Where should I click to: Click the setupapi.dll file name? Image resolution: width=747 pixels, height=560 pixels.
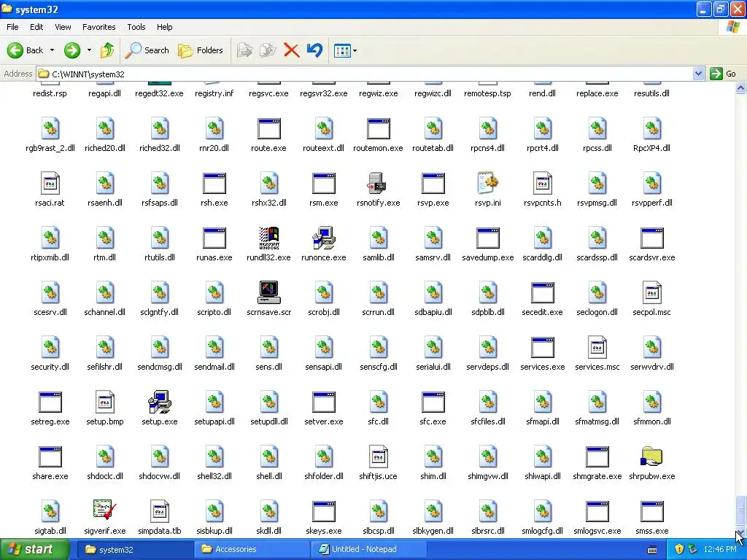(x=214, y=421)
